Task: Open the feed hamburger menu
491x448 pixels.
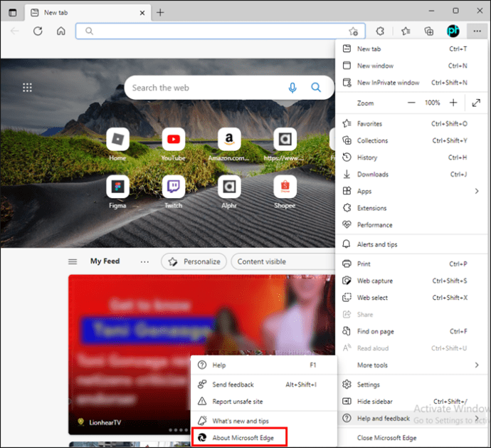Action: 73,261
